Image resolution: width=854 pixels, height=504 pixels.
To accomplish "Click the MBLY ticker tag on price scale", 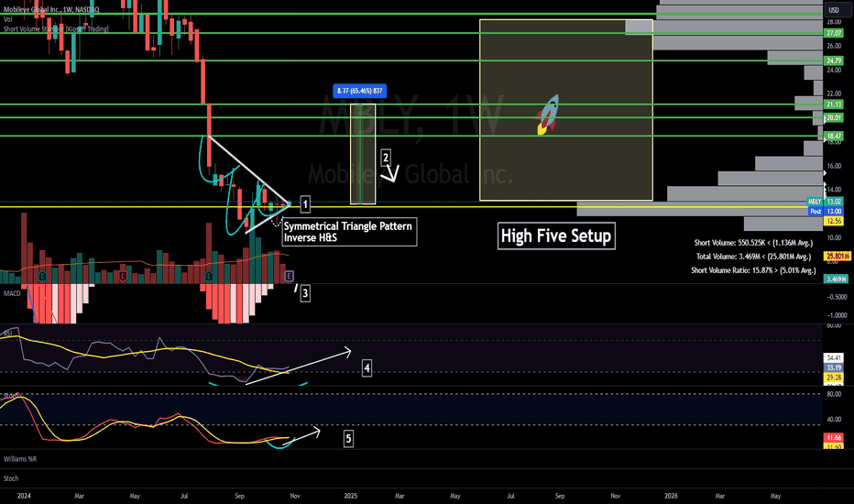I will 815,202.
